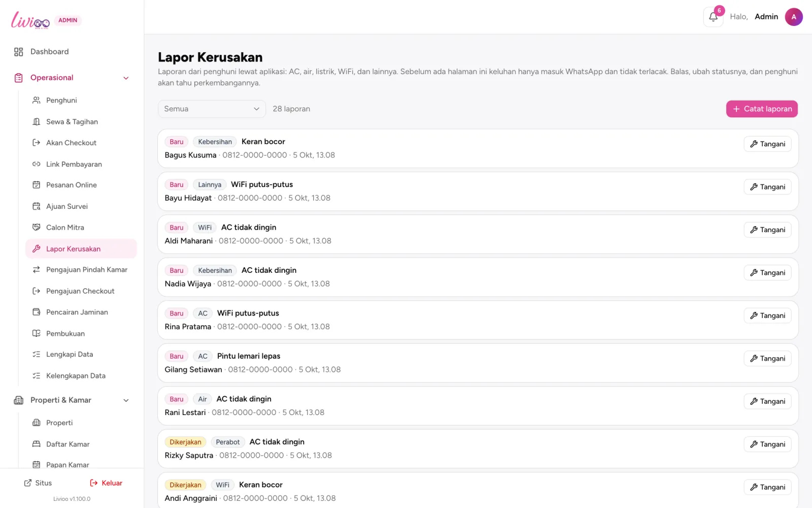Click the Keluar logout link
812x508 pixels.
106,483
